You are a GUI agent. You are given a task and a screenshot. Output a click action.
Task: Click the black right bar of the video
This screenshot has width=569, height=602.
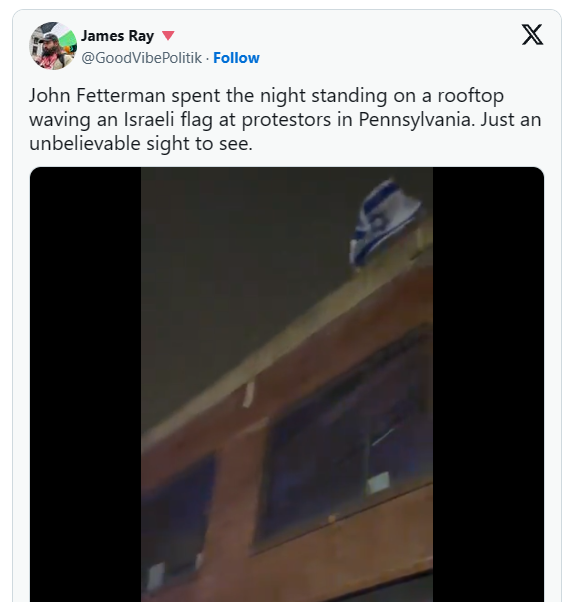[x=488, y=384]
